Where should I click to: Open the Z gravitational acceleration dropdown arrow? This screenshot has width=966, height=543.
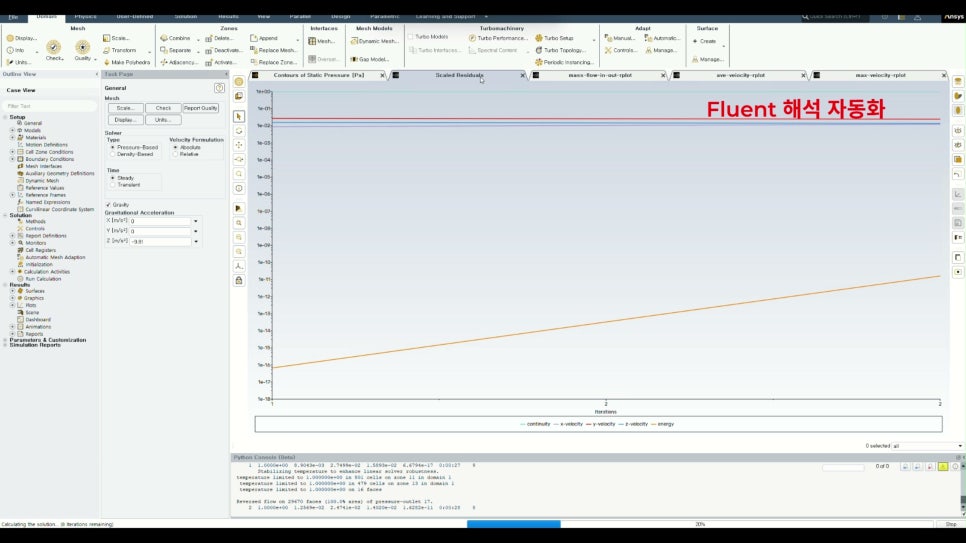tap(196, 242)
